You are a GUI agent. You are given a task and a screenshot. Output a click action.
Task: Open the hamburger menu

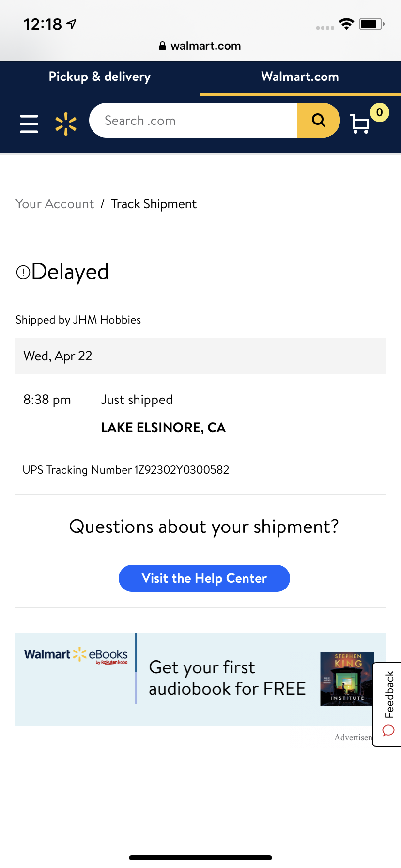29,124
